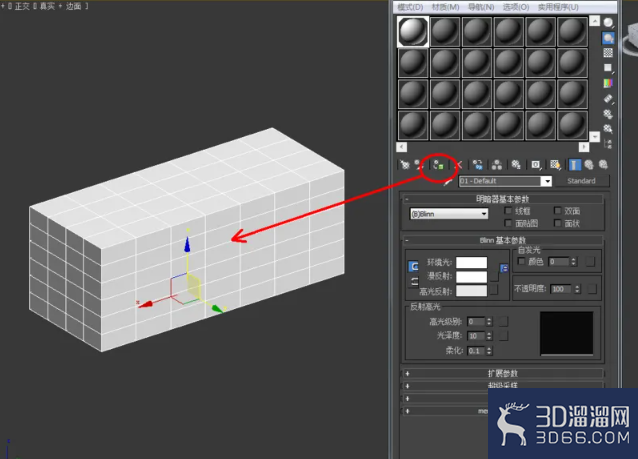Viewport: 638px width, 459px height.
Task: Click Material/Map Navigator icon
Action: point(608,144)
